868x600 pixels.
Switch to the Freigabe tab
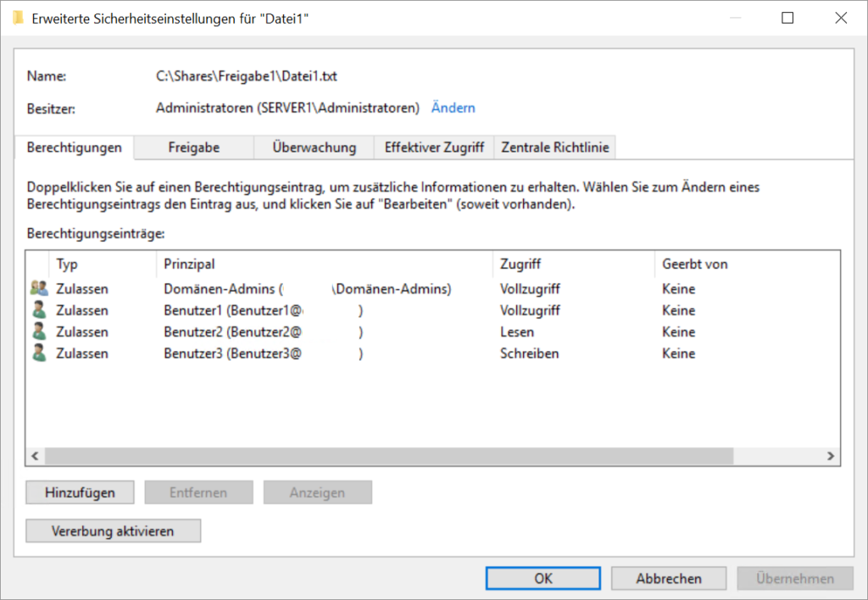click(193, 147)
